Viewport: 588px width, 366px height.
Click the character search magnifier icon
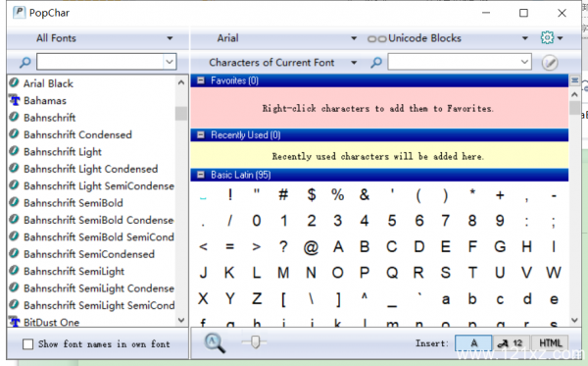pos(376,63)
